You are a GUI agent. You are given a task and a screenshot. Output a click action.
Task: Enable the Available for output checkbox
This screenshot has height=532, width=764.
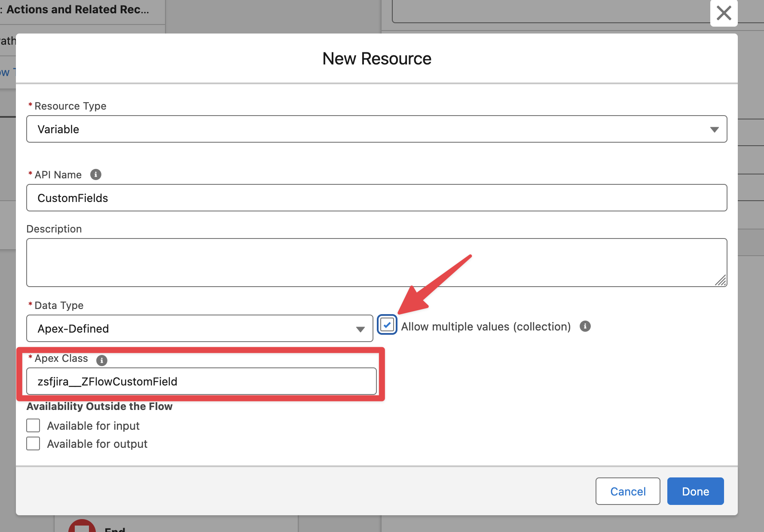coord(33,443)
